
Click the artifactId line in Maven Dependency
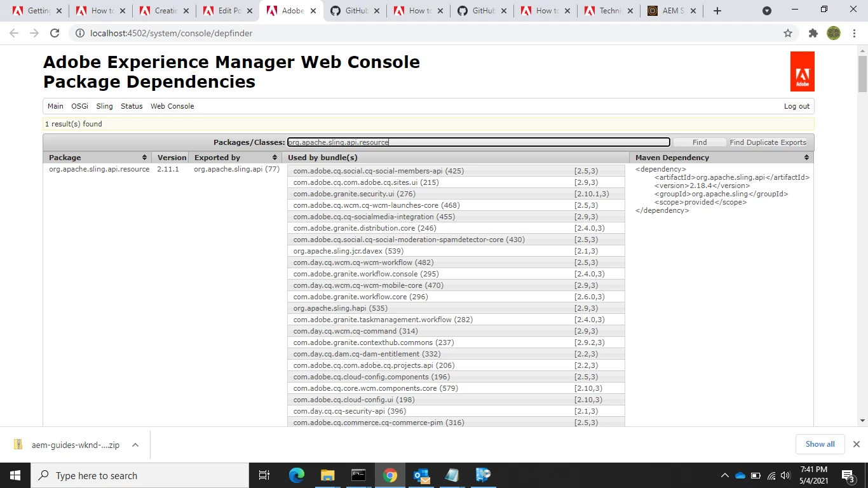click(x=732, y=177)
